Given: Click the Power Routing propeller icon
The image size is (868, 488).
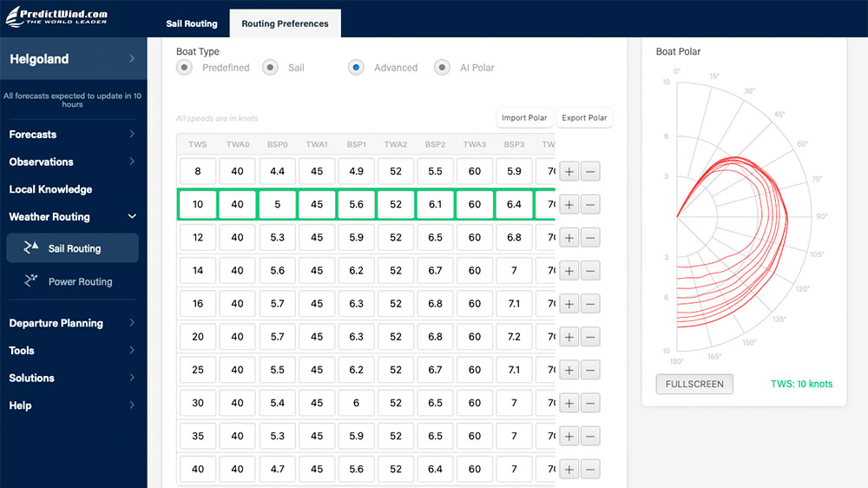Looking at the screenshot, I should (31, 280).
